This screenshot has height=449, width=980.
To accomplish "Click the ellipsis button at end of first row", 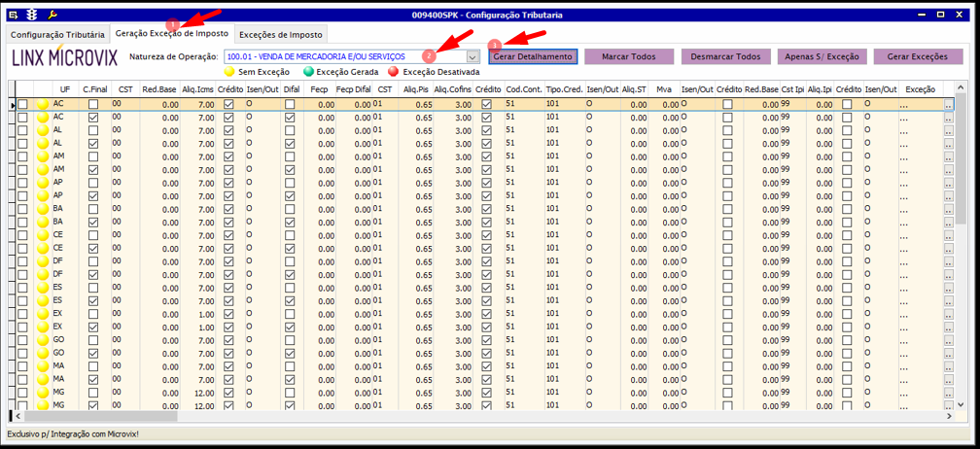I will point(948,105).
